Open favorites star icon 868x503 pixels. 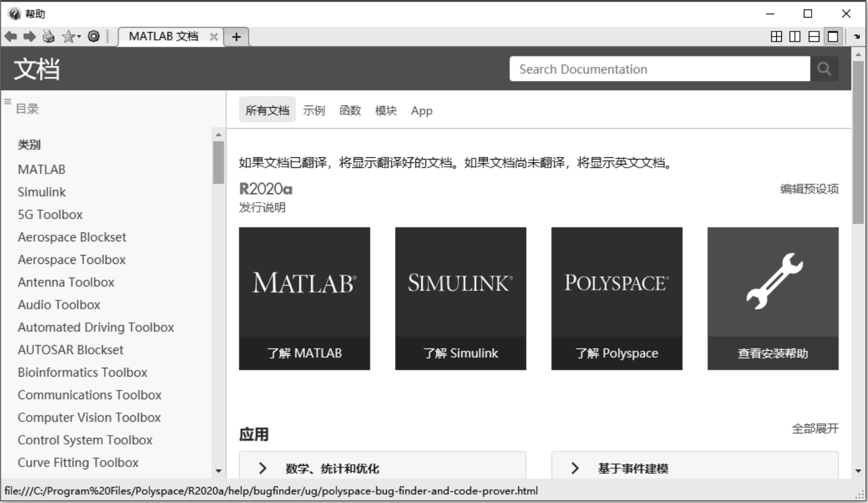tap(70, 36)
